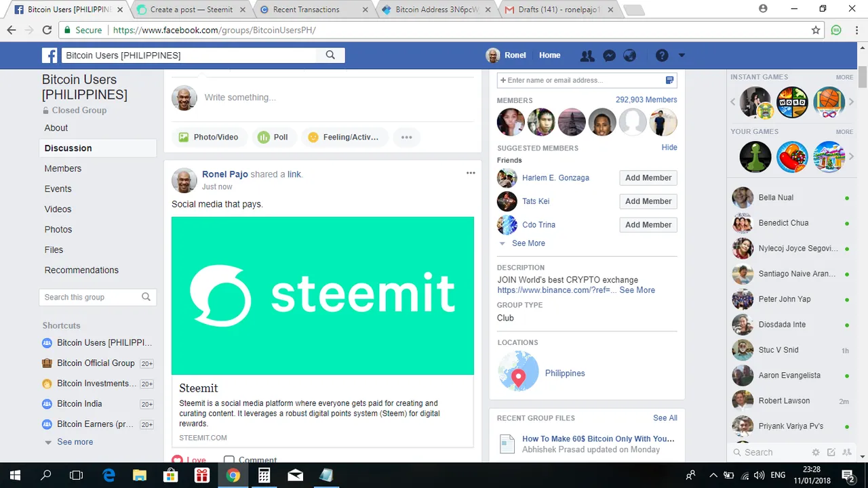Click the address book icon in add-member field
868x488 pixels.
pos(669,80)
